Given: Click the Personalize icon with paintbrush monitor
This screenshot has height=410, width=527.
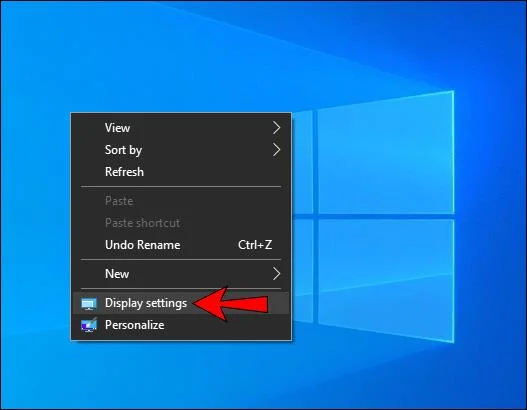Looking at the screenshot, I should click(89, 325).
